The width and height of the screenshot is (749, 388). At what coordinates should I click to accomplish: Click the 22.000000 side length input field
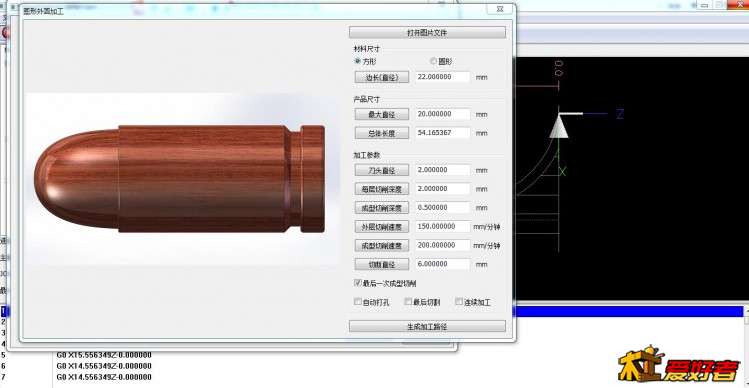point(442,77)
